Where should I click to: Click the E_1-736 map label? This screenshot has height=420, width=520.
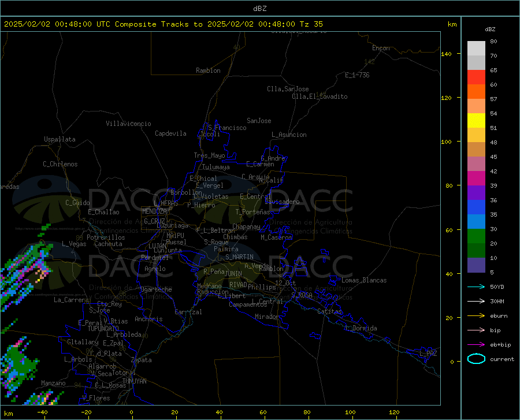[357, 75]
